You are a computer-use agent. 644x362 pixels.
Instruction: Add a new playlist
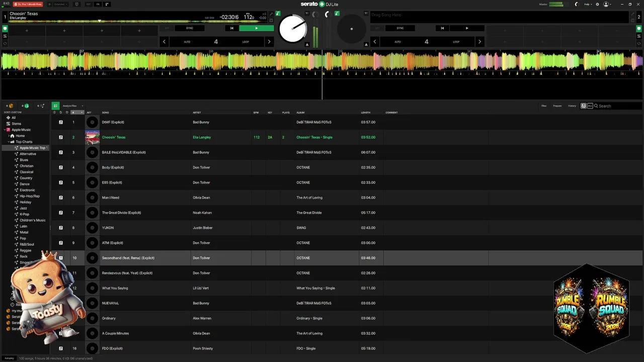pos(41,106)
